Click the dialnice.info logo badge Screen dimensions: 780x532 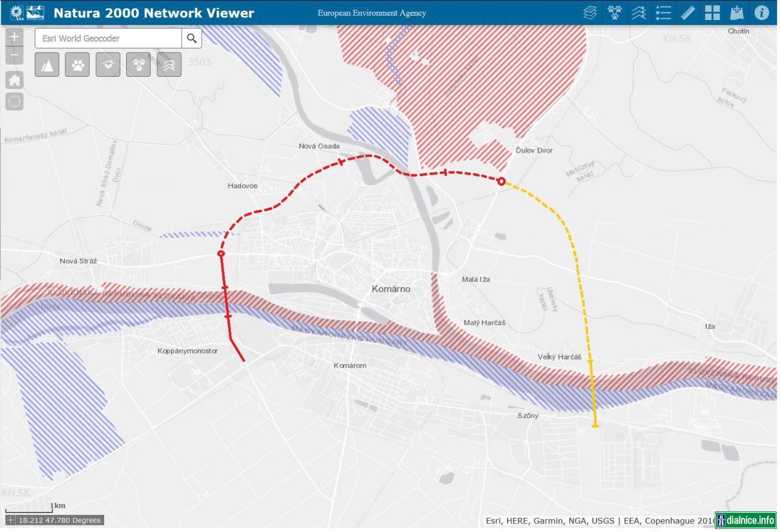[x=746, y=520]
